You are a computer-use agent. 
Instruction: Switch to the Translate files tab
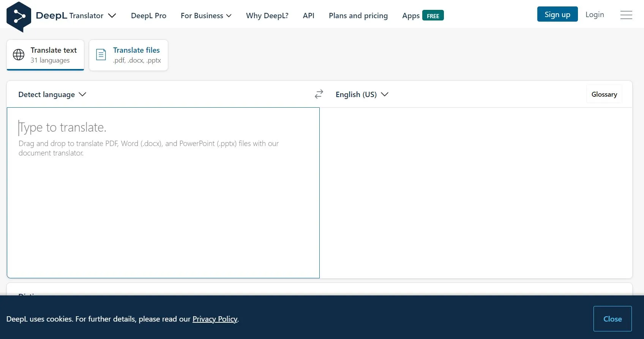click(128, 55)
